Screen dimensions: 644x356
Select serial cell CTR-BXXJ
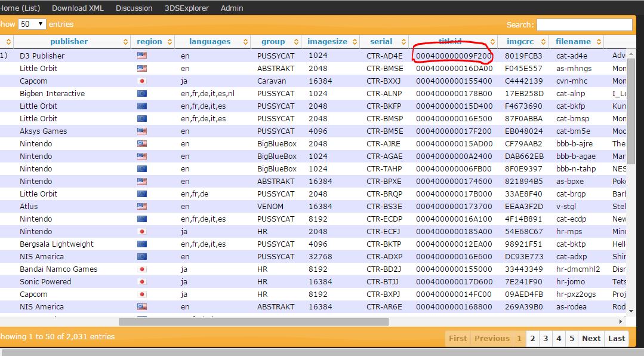383,81
